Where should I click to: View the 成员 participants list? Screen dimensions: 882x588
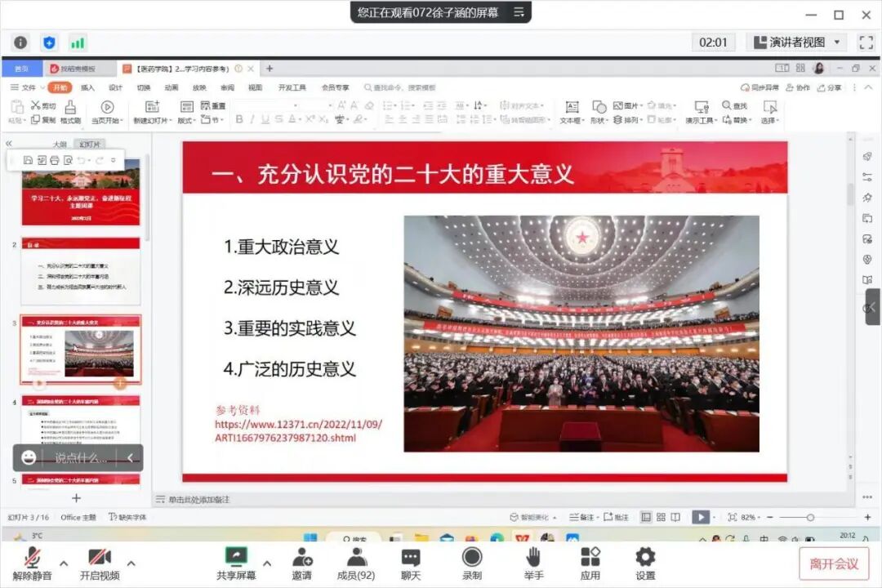pyautogui.click(x=355, y=562)
